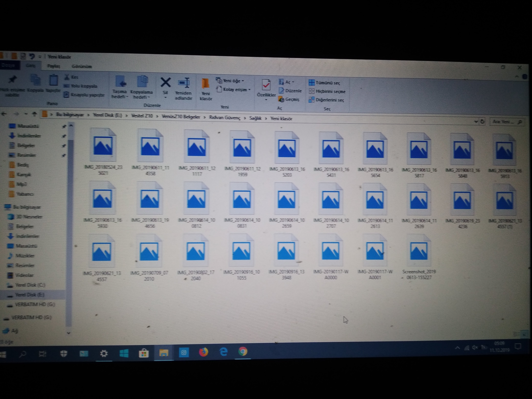Click Kes scissors icon

coord(67,77)
